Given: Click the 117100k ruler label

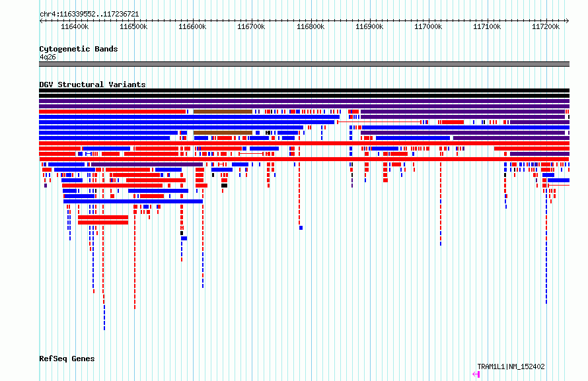Looking at the screenshot, I should coord(487,26).
